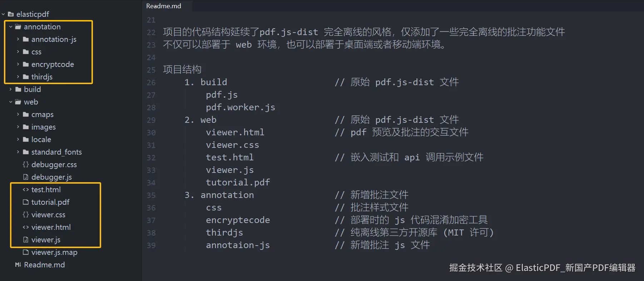Open the images folder in the sidebar
Image resolution: width=644 pixels, height=281 pixels.
point(44,127)
